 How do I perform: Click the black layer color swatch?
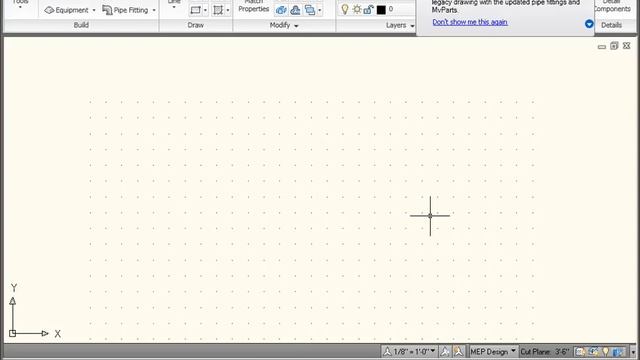coord(381,9)
